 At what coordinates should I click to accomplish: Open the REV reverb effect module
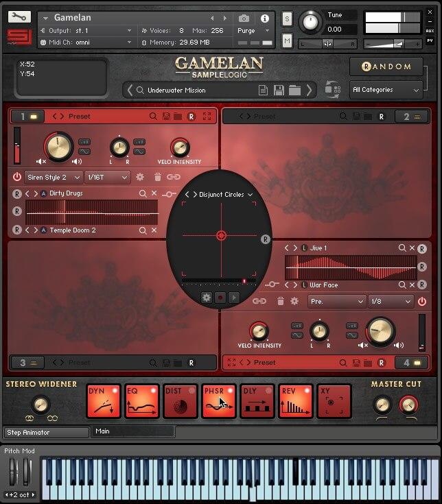tap(296, 401)
